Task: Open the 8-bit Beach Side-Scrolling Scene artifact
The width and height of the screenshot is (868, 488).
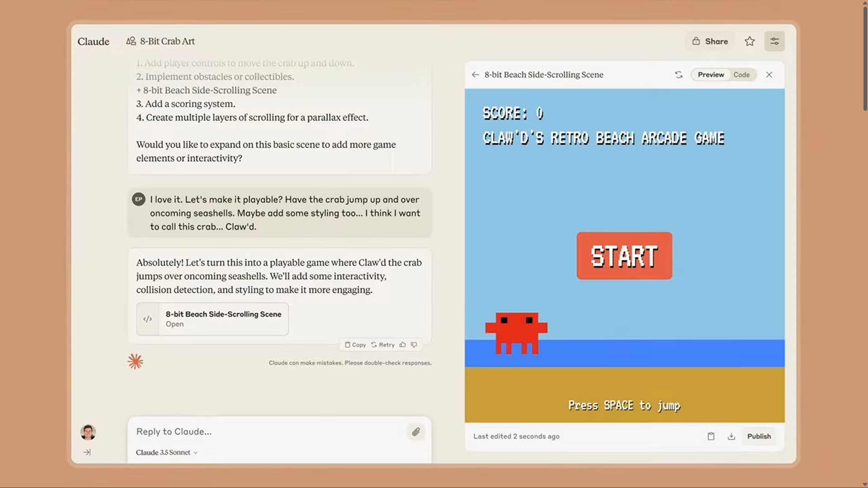Action: [x=212, y=318]
